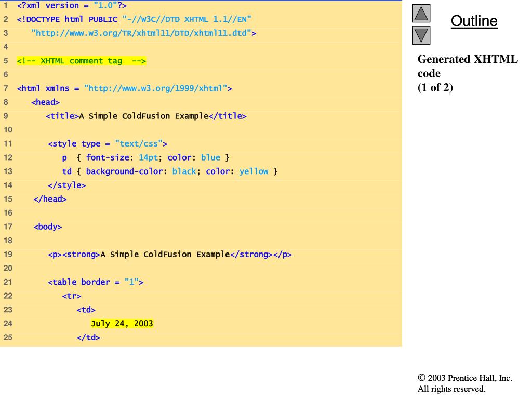Open the Outline link

pyautogui.click(x=474, y=21)
